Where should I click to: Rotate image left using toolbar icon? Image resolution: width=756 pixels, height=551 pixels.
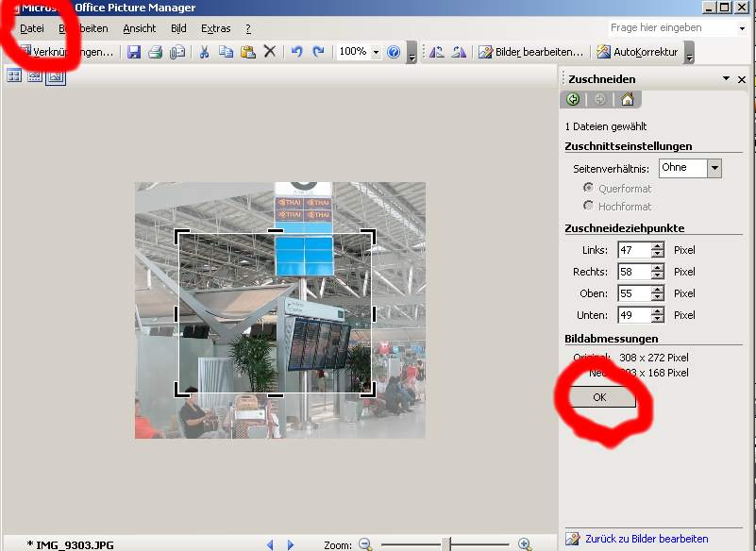pyautogui.click(x=437, y=52)
